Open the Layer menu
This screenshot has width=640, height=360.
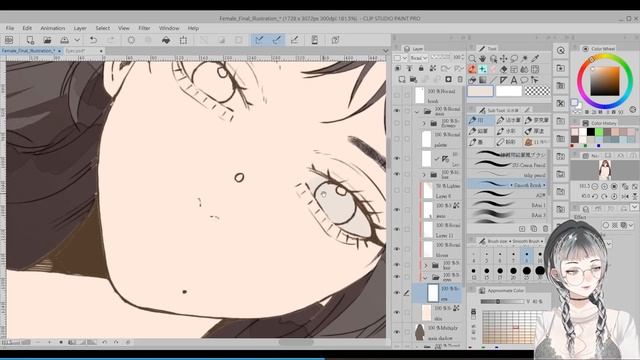tap(80, 28)
